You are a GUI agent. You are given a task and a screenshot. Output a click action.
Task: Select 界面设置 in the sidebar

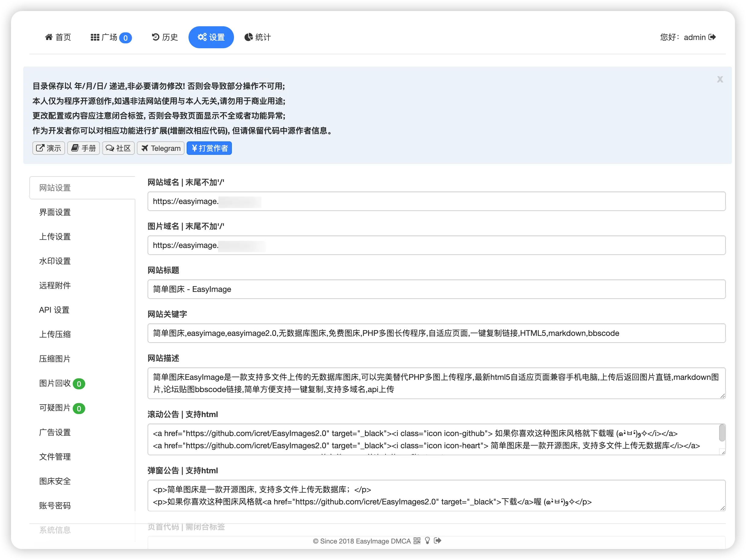pyautogui.click(x=82, y=213)
